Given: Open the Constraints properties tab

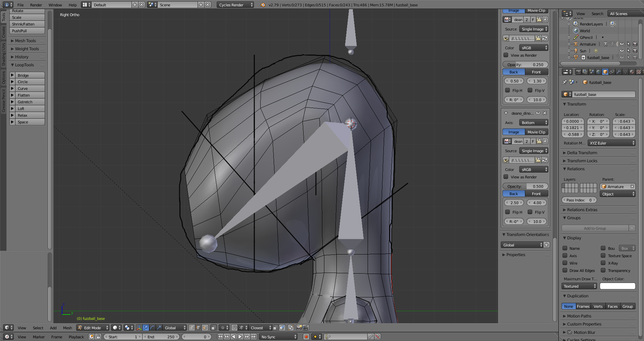Looking at the screenshot, I should (x=612, y=72).
